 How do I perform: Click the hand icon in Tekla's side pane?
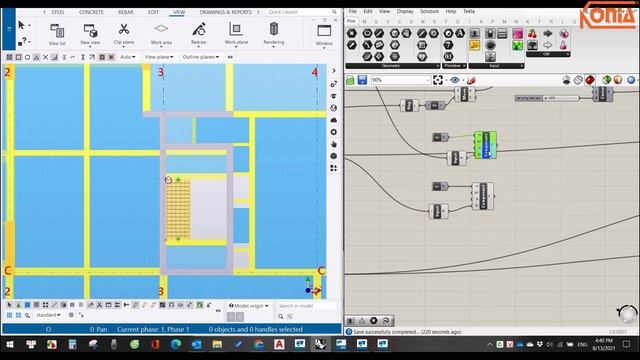click(333, 144)
